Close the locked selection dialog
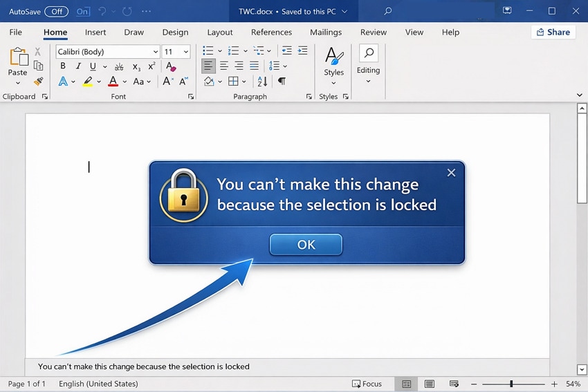Viewport: 588px width, 392px height. coord(451,173)
